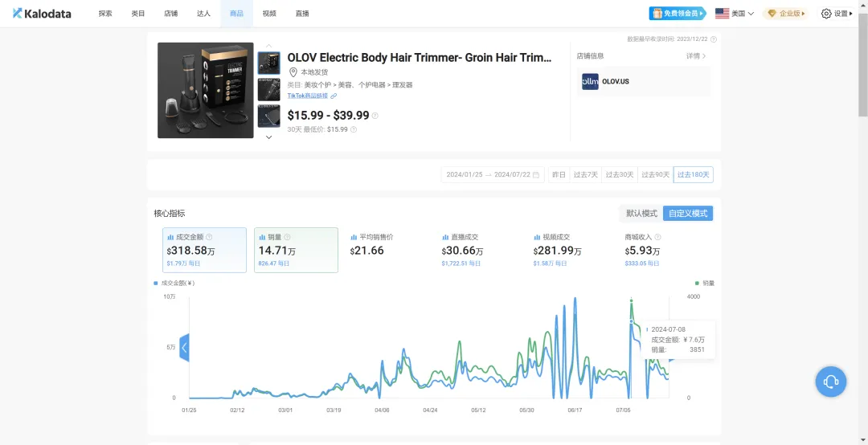Open the 类目 nav tab
The image size is (868, 445).
138,14
